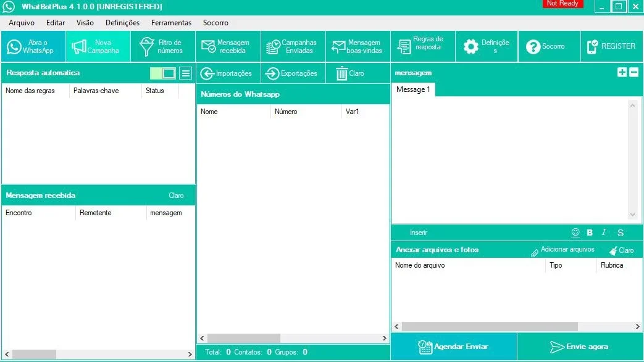This screenshot has height=362, width=644.
Task: Apply italic formatting to message
Action: pos(604,232)
